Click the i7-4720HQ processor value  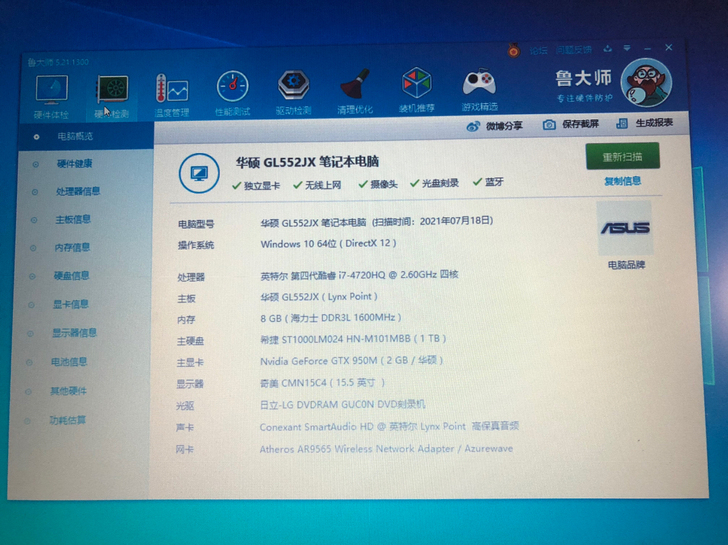359,275
